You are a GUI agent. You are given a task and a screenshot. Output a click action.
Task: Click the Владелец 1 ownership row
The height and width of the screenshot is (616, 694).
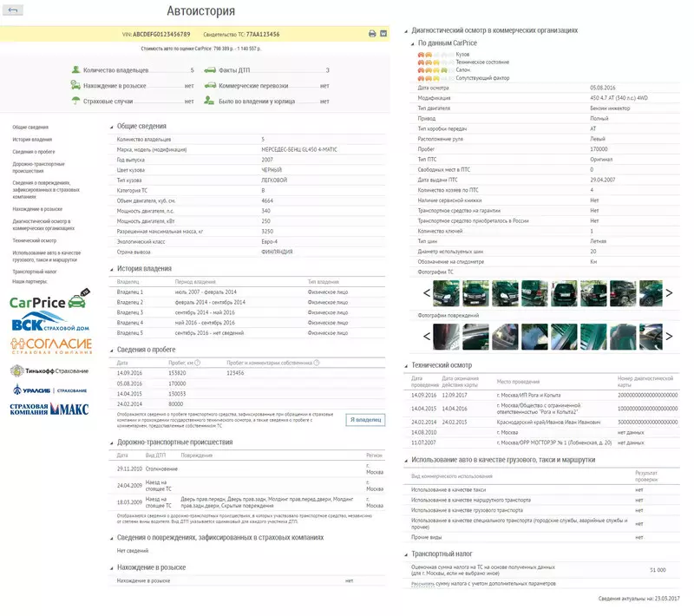(247, 292)
